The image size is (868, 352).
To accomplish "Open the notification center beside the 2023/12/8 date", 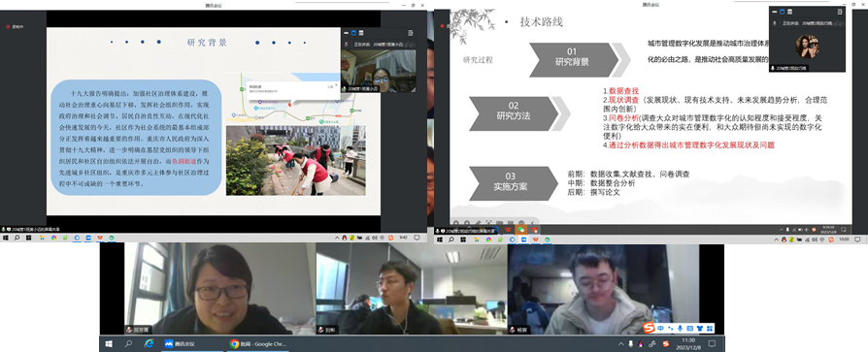I will (x=712, y=343).
